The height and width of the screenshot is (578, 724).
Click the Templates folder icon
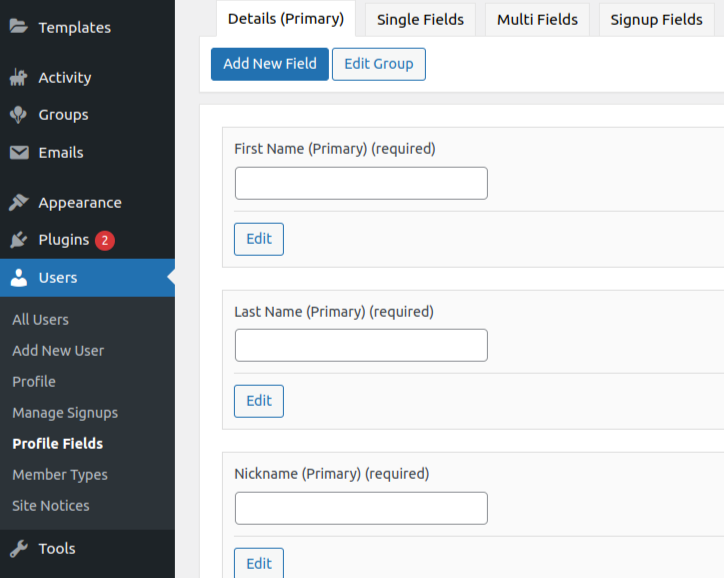[x=19, y=27]
